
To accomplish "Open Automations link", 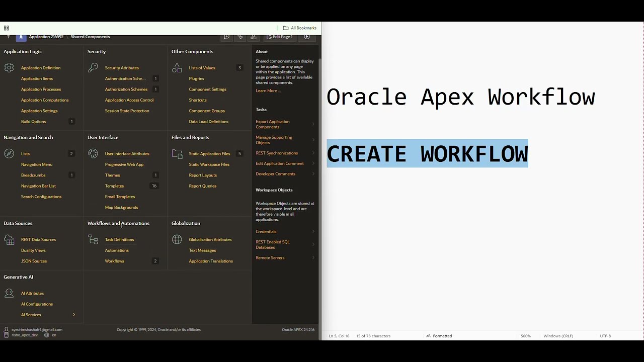I will 117,250.
